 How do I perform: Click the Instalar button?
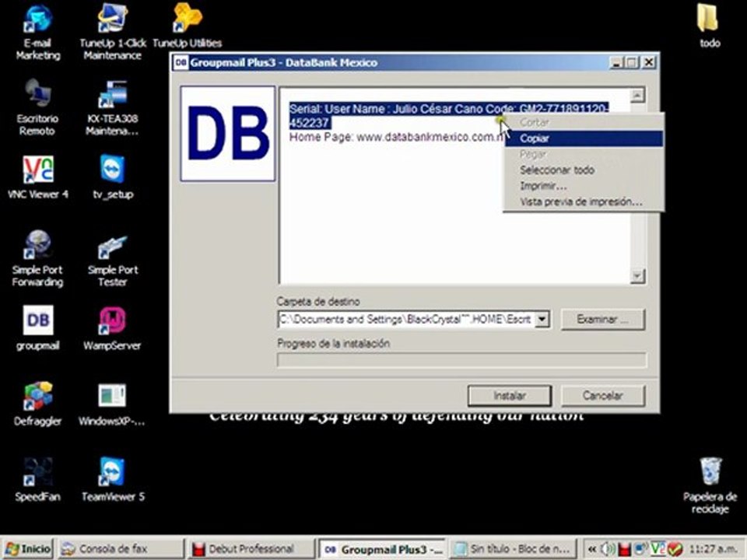(510, 396)
